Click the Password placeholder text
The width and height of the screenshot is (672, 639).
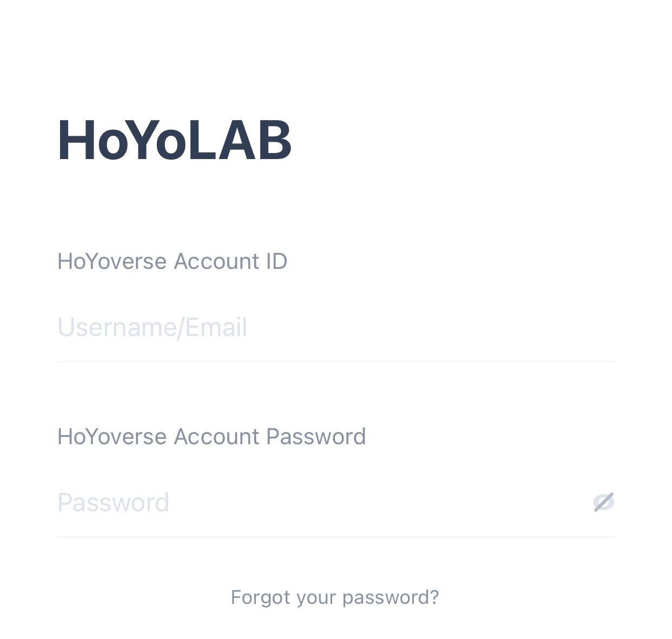[x=113, y=502]
